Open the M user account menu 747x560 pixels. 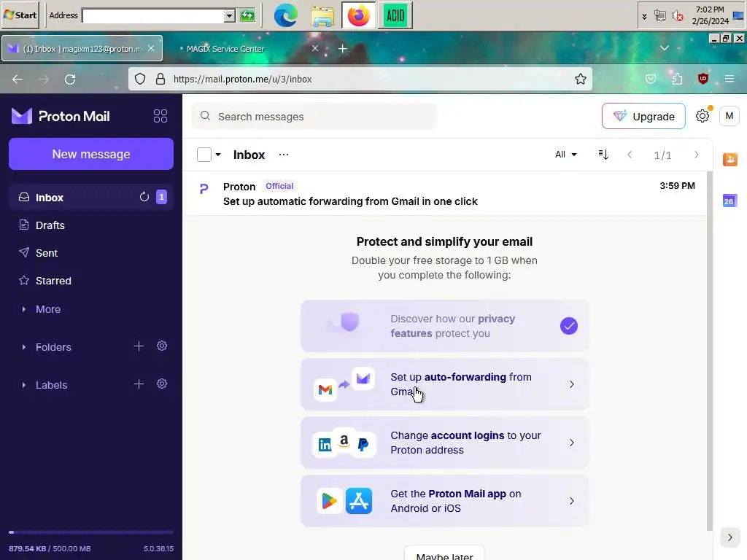[x=729, y=116]
